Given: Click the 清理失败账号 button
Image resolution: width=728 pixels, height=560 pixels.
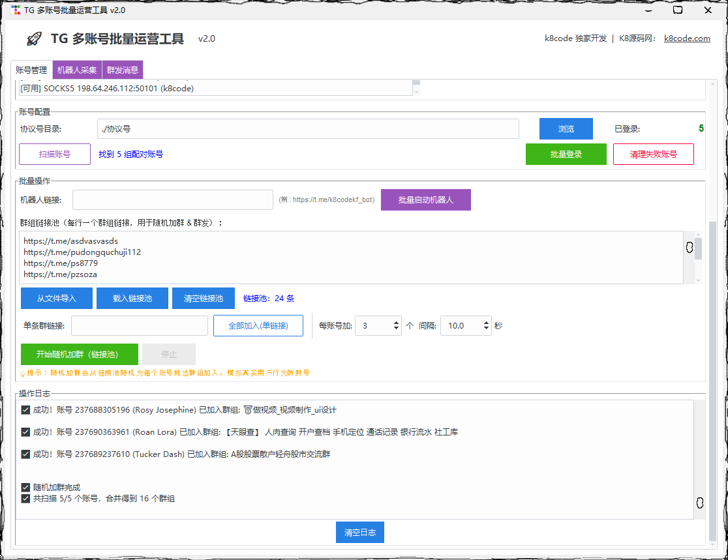Looking at the screenshot, I should pyautogui.click(x=653, y=154).
